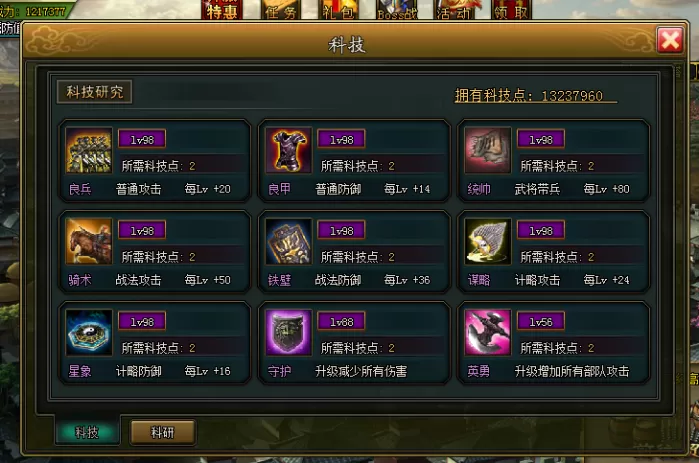This screenshot has width=699, height=463.
Task: Click the 英勇 battle axe icon
Action: pyautogui.click(x=488, y=332)
